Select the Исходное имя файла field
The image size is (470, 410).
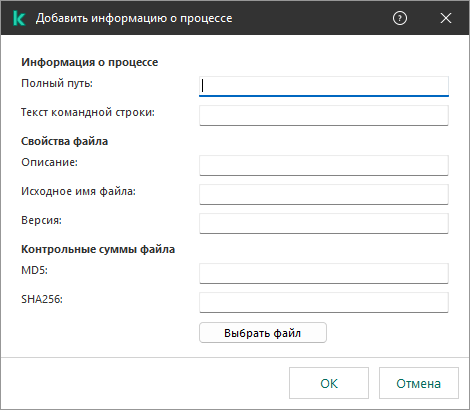click(324, 194)
